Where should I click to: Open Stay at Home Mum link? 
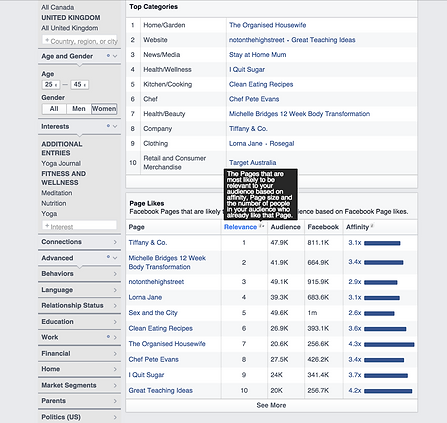click(x=257, y=55)
